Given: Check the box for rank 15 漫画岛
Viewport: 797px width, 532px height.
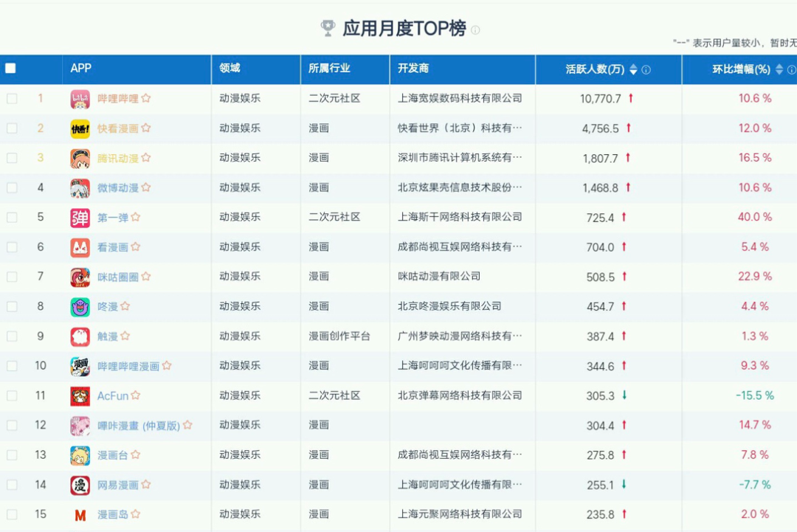Looking at the screenshot, I should click(12, 514).
